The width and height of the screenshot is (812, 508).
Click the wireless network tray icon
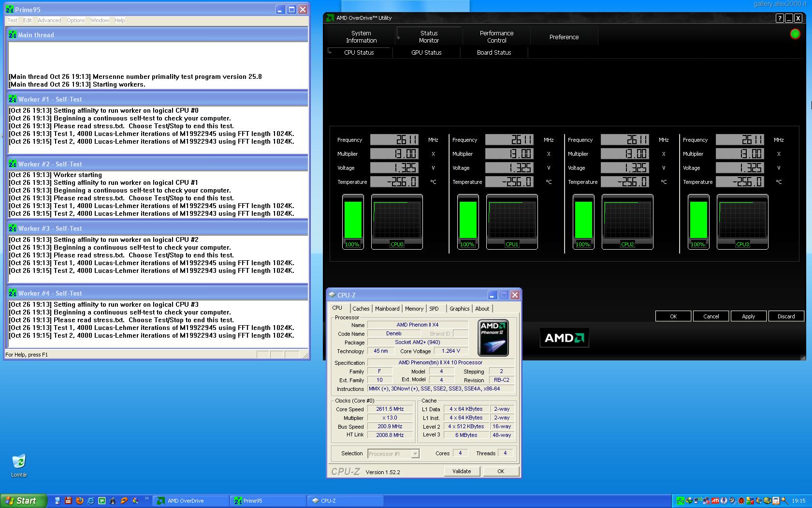click(697, 501)
